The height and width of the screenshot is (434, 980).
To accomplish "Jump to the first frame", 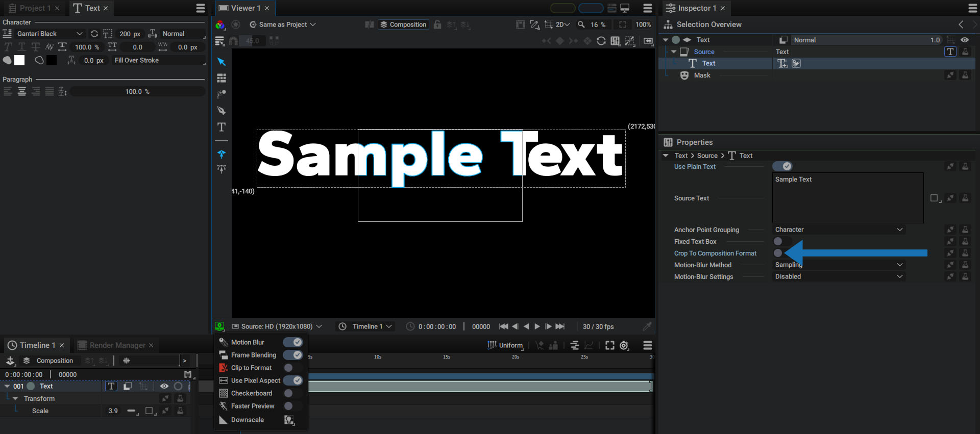I will 503,326.
